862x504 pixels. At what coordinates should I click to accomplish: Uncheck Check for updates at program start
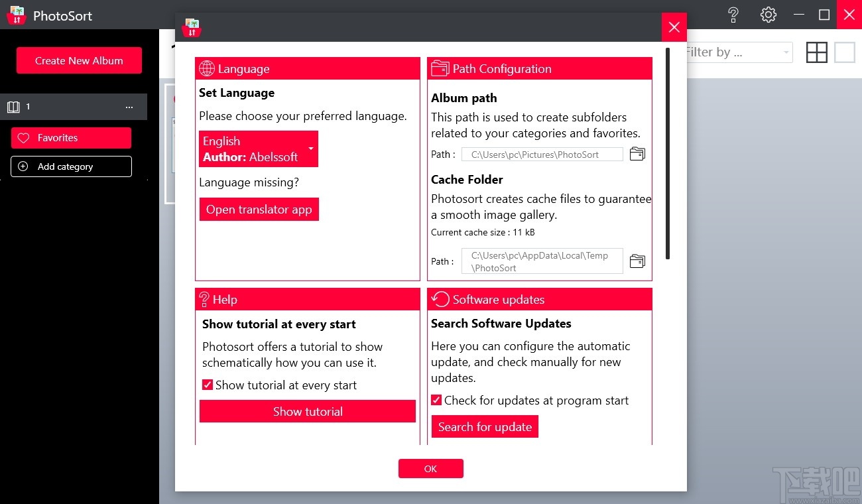pos(436,400)
